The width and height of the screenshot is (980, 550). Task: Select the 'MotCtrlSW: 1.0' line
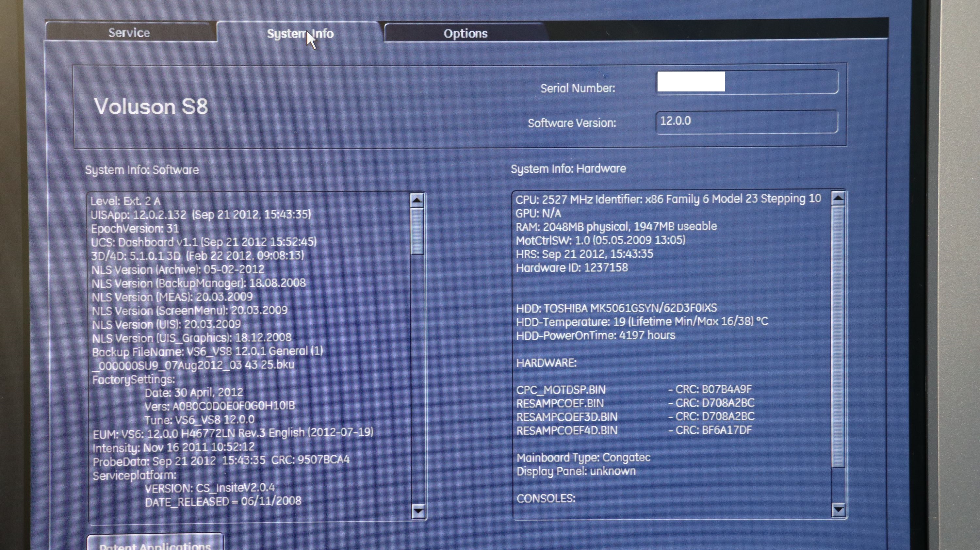click(601, 240)
